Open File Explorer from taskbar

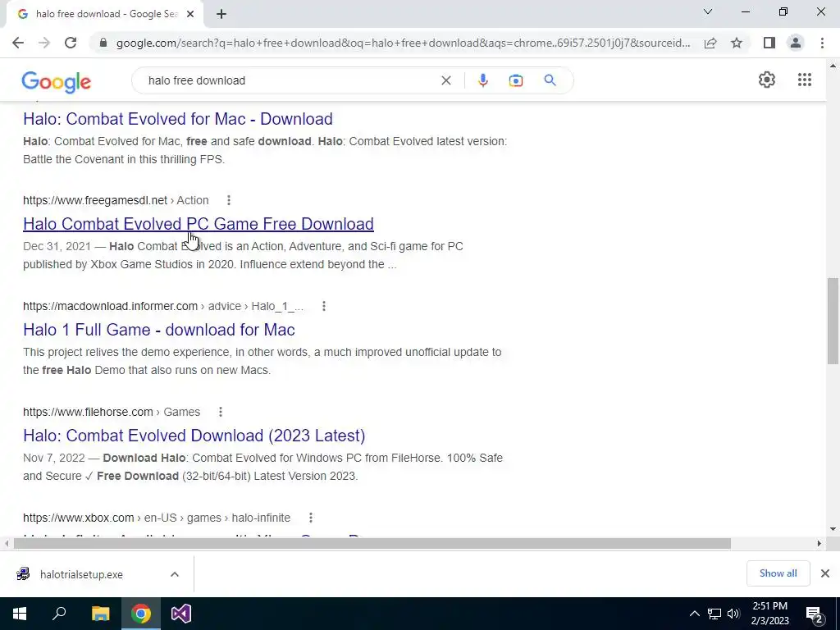click(100, 614)
